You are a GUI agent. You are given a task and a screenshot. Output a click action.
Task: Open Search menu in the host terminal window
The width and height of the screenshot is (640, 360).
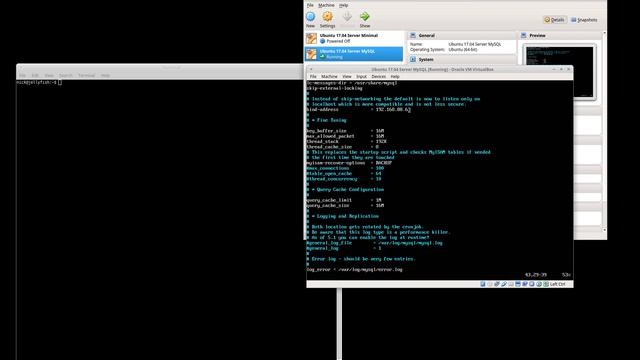point(65,76)
